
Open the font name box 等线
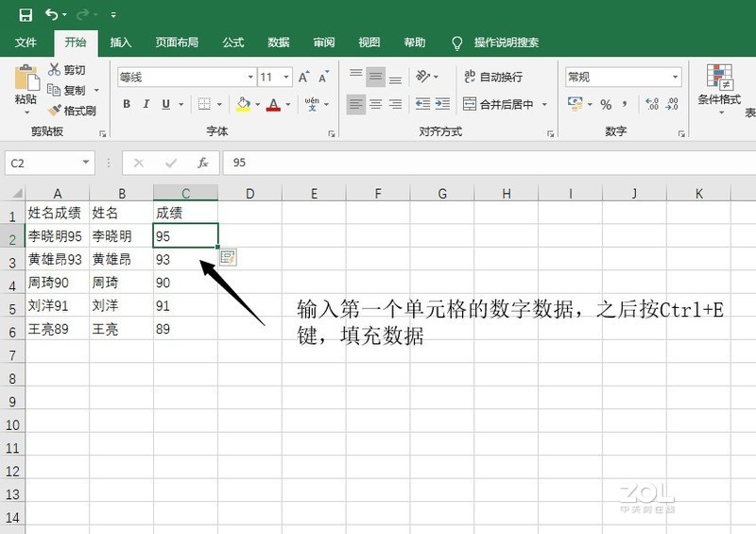click(186, 78)
